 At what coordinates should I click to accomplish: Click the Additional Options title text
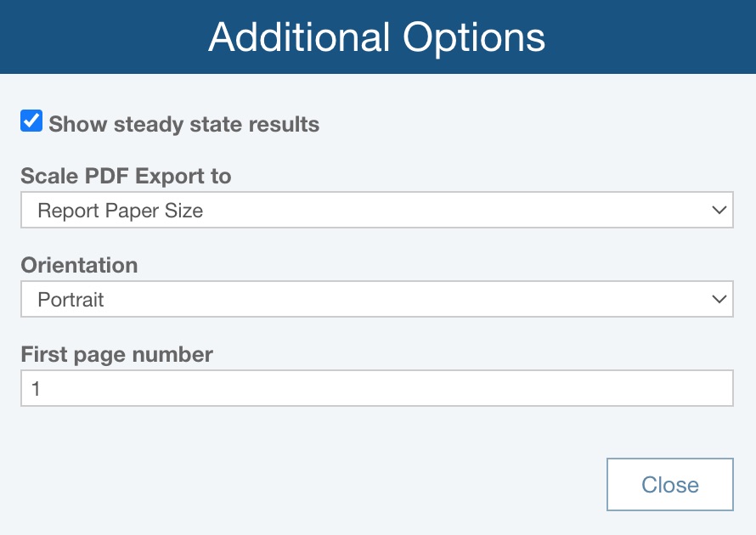[x=376, y=37]
